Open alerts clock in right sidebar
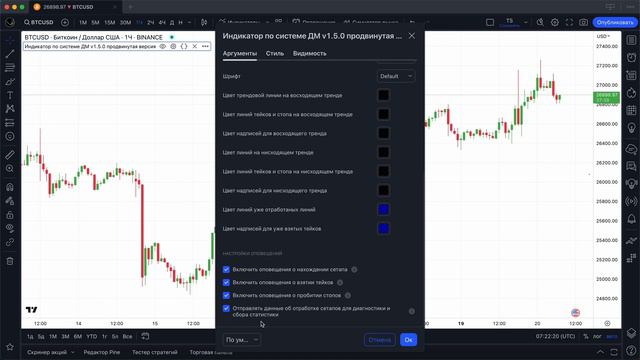The image size is (640, 360). tap(631, 57)
